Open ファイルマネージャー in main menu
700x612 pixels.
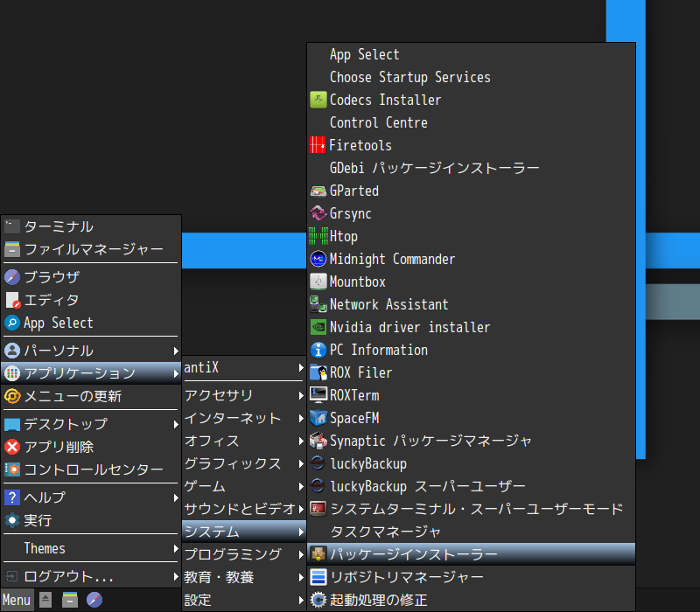91,249
